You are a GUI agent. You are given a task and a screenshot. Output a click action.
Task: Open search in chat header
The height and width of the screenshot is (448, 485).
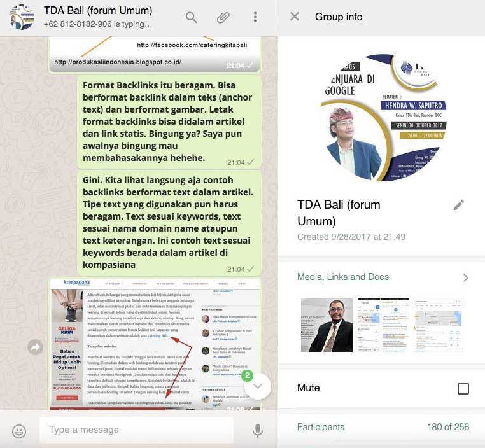[192, 17]
